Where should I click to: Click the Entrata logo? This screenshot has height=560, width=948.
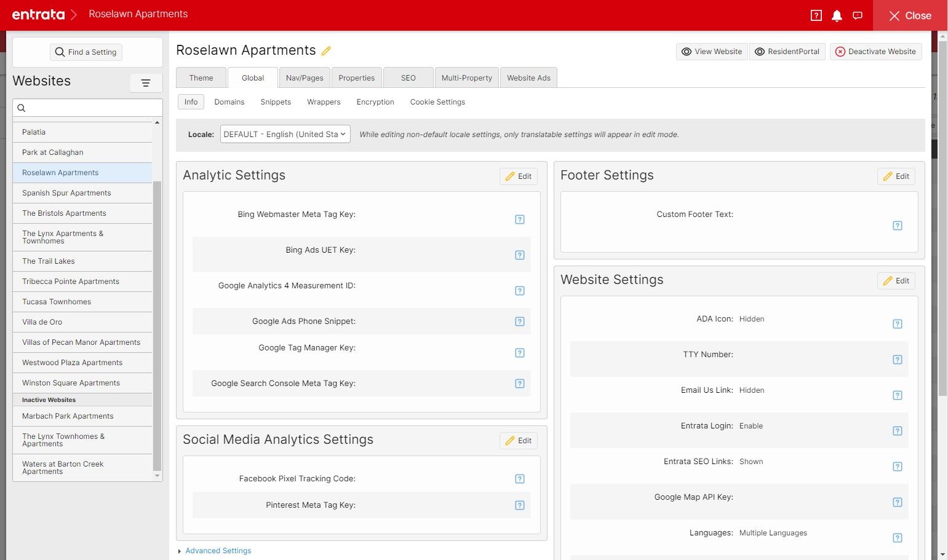coord(38,14)
